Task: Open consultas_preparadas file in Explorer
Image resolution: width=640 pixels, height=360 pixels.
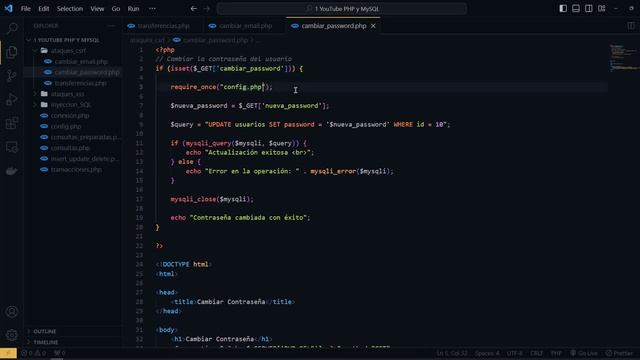Action: pyautogui.click(x=85, y=137)
